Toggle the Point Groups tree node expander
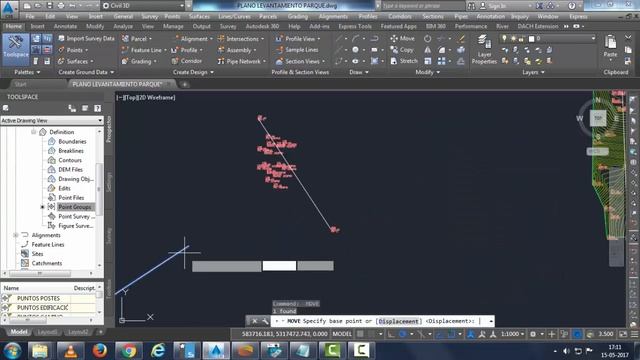Screen dimensions: 640x360 (x=42, y=207)
